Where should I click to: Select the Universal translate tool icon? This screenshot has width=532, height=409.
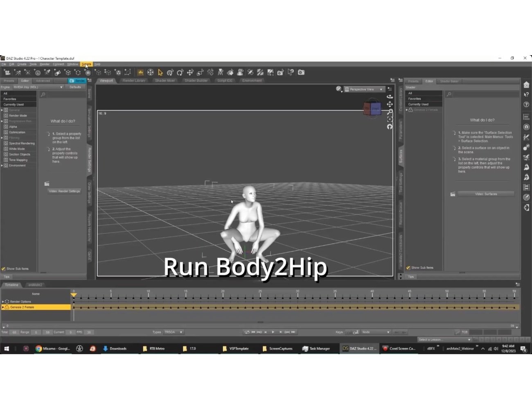coord(191,72)
